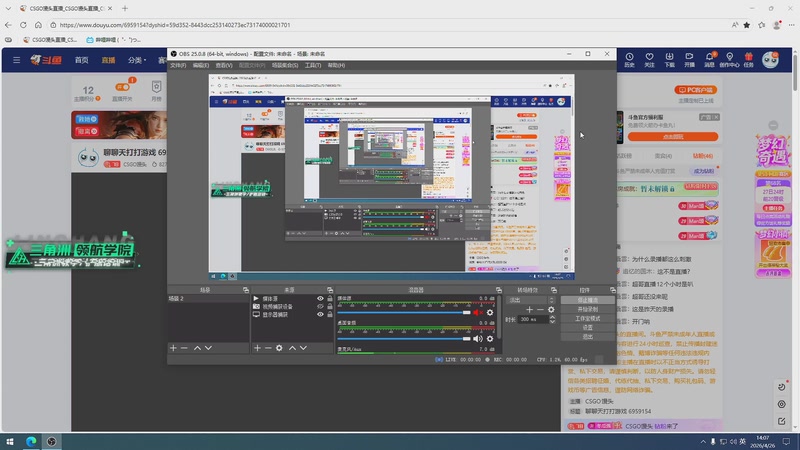This screenshot has width=800, height=450.
Task: Pop out the sources dock panel
Action: (x=330, y=290)
